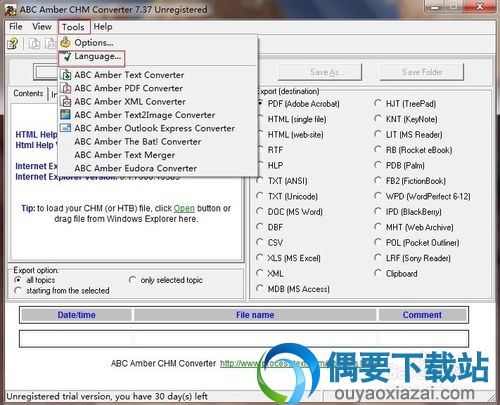
Task: Select HJT (TreePad) export format
Action: click(x=405, y=104)
